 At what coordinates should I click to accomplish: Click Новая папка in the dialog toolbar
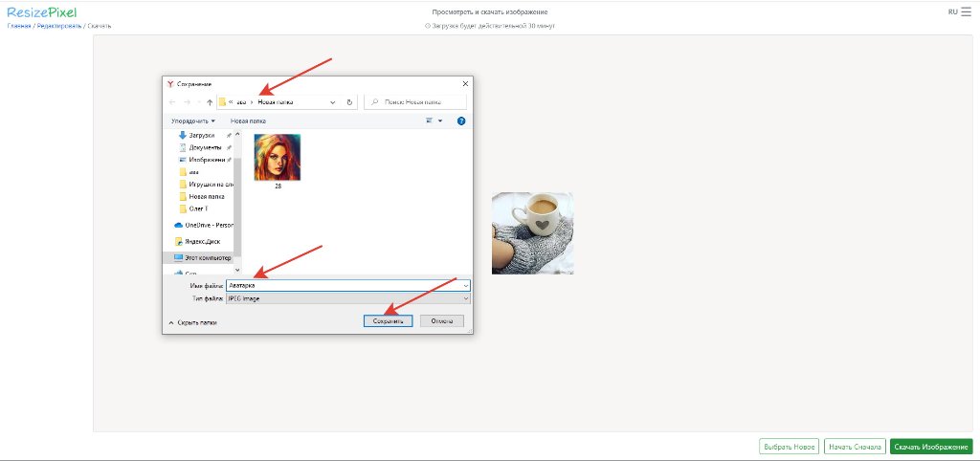pyautogui.click(x=247, y=121)
